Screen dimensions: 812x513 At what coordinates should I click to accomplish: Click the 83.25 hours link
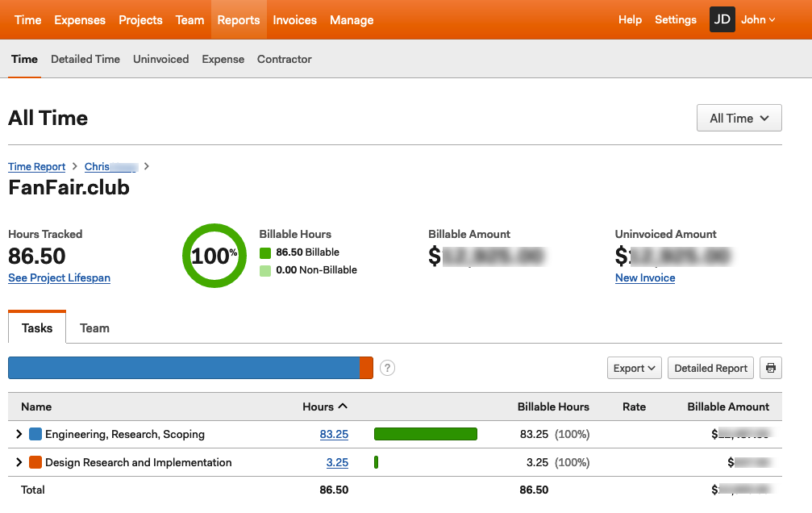334,434
